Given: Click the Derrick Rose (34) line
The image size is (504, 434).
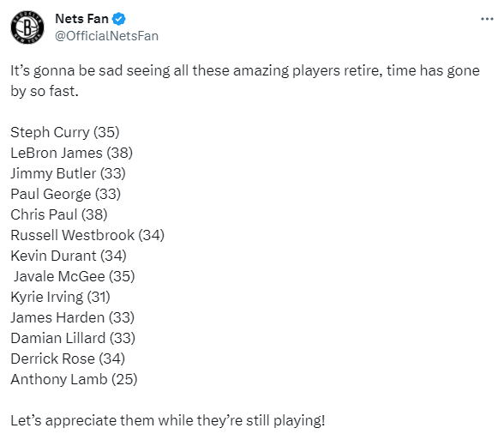Looking at the screenshot, I should point(68,359).
